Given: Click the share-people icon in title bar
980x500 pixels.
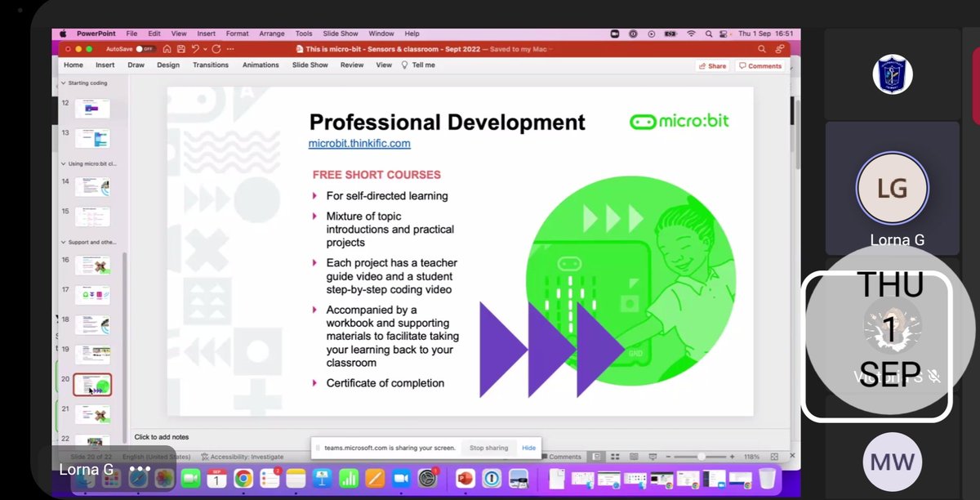Looking at the screenshot, I should pos(780,49).
